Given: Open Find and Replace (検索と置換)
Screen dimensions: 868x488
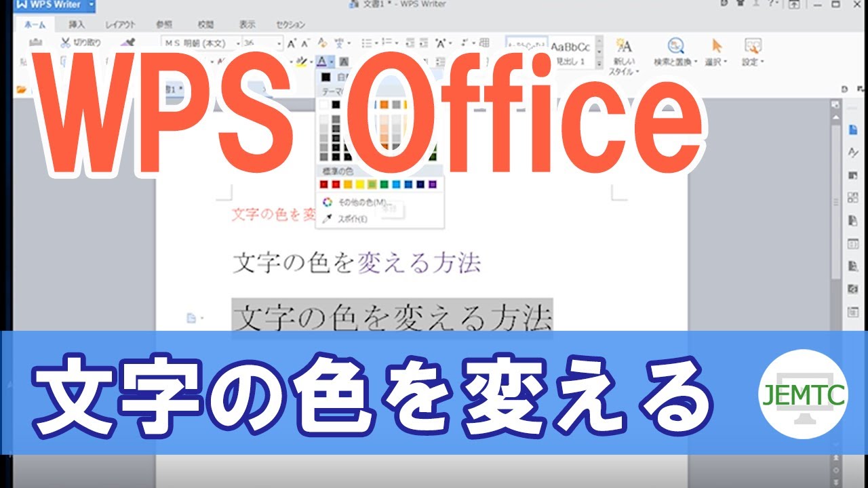Looking at the screenshot, I should click(x=675, y=52).
